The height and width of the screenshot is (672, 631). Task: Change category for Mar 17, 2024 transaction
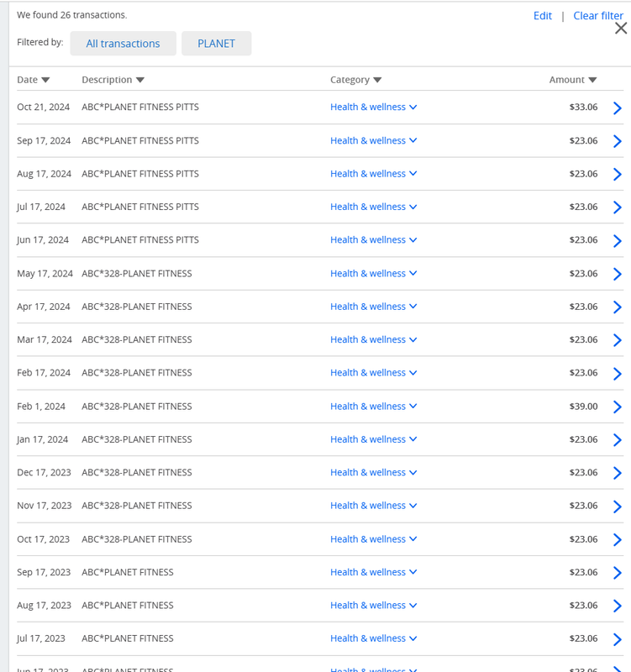tap(373, 339)
